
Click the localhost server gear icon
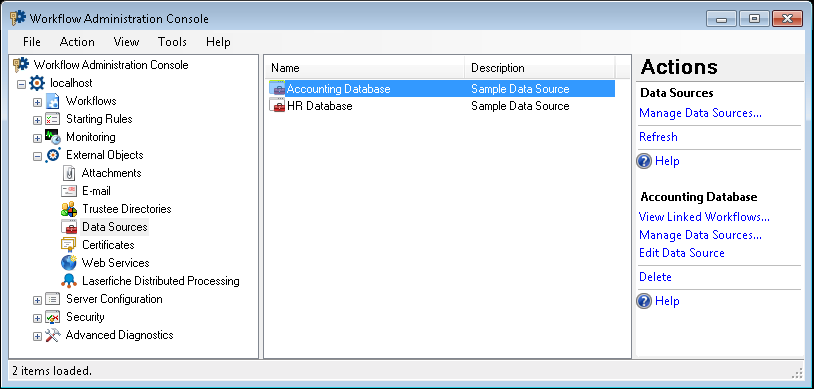click(37, 83)
